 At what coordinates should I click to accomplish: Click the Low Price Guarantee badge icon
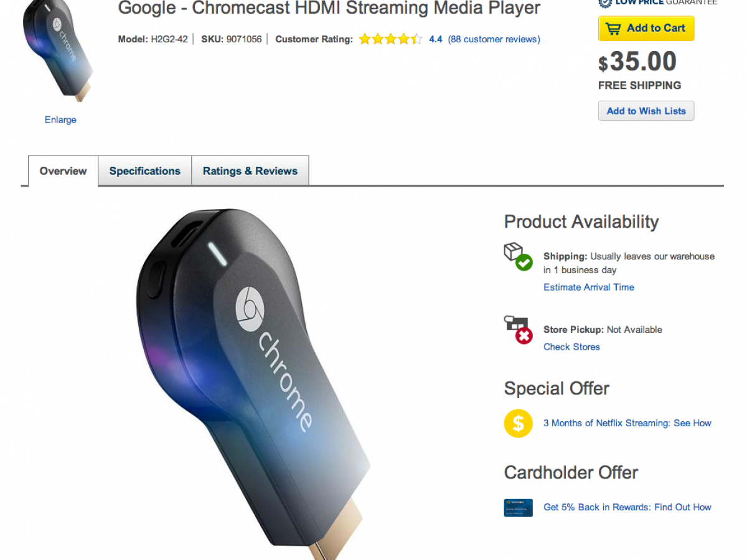pyautogui.click(x=605, y=2)
